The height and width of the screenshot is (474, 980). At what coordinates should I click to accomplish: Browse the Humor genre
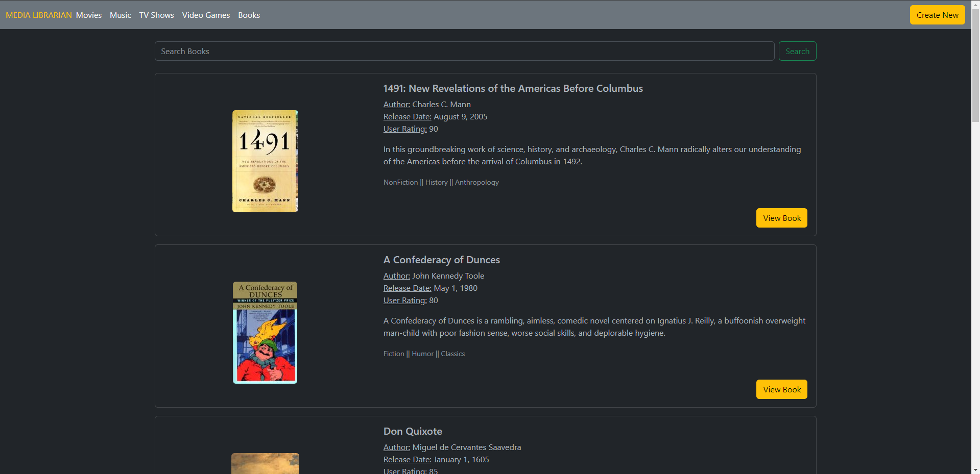pos(422,354)
